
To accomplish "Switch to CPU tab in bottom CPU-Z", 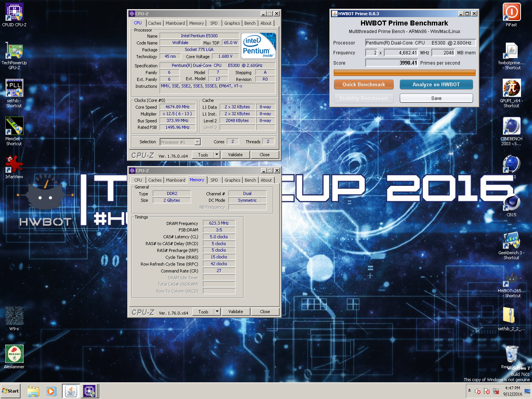I will click(x=138, y=180).
